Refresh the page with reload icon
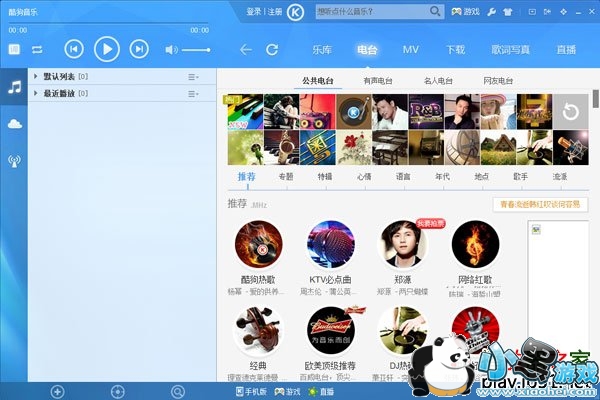Screen dimensions: 600x400 point(272,49)
